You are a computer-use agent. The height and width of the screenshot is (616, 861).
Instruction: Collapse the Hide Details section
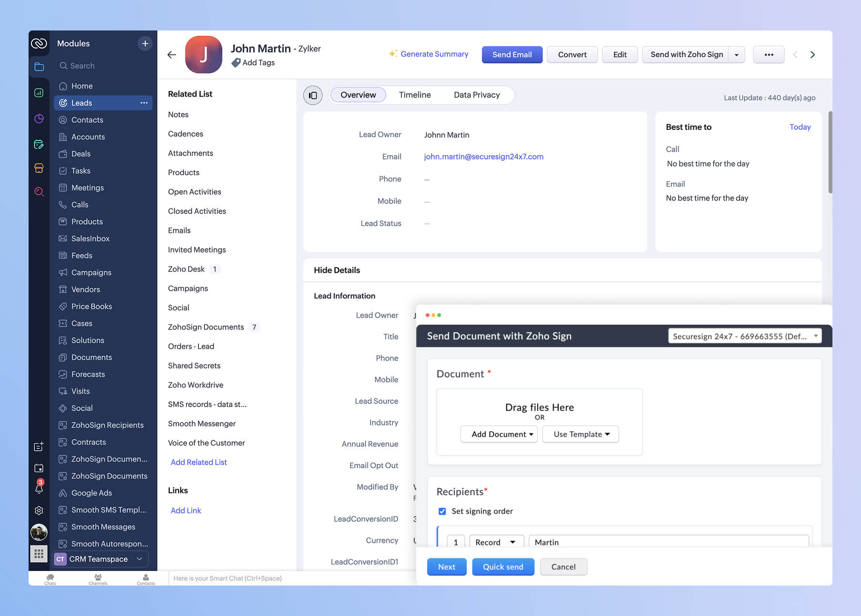tap(337, 270)
